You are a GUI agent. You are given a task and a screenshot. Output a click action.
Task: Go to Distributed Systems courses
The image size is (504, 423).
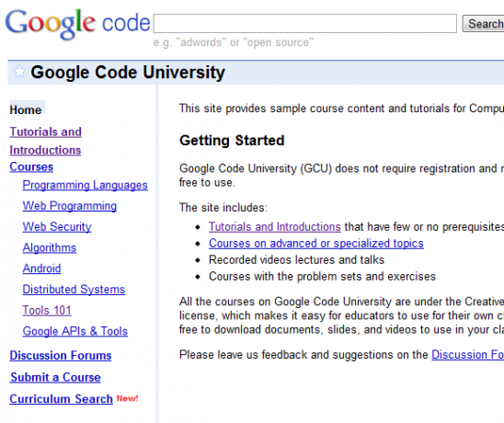click(74, 290)
